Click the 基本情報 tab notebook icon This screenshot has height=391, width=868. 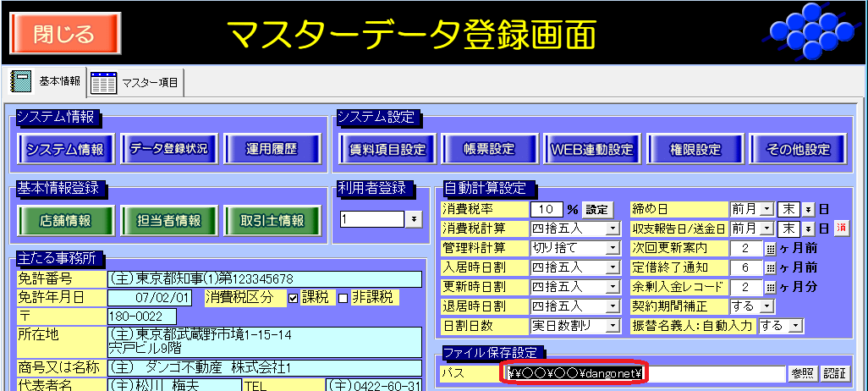pyautogui.click(x=20, y=81)
